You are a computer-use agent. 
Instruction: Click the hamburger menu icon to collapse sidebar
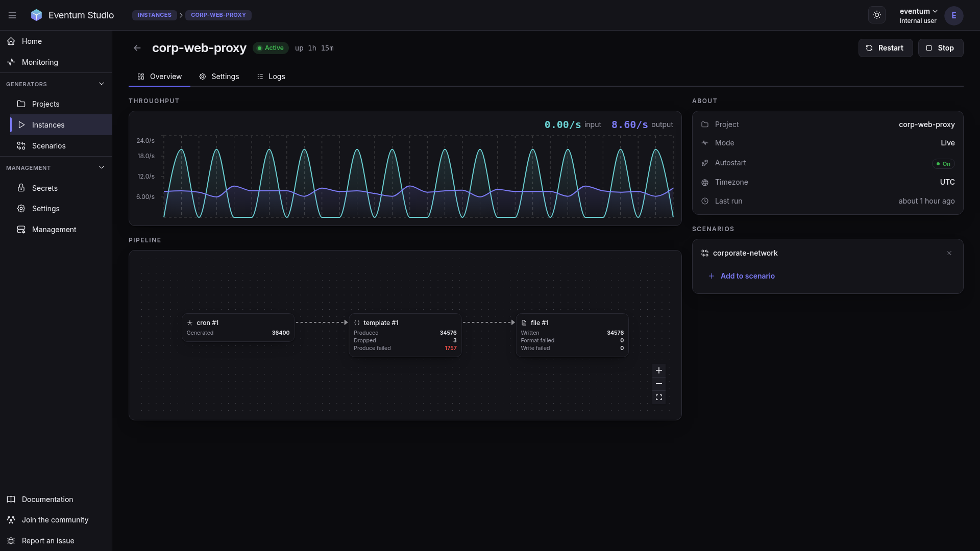[12, 15]
